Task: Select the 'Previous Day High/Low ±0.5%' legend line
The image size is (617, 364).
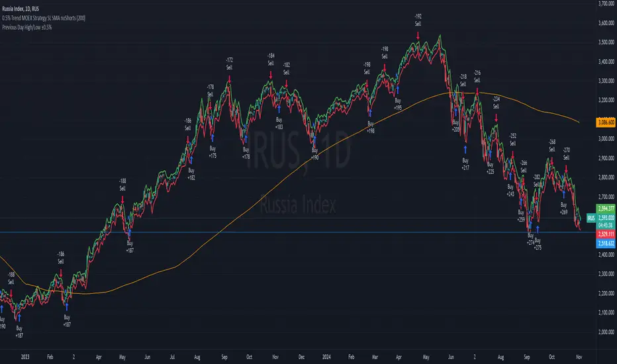Action: click(x=26, y=28)
